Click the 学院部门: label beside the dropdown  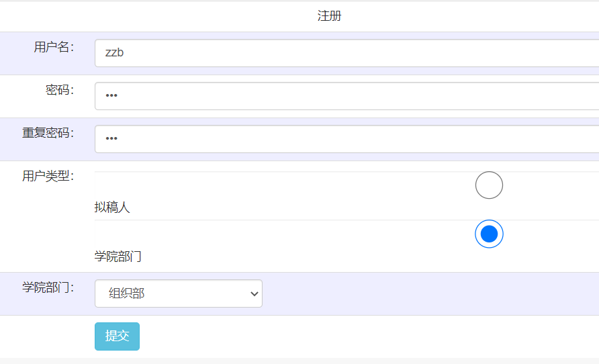pyautogui.click(x=48, y=287)
